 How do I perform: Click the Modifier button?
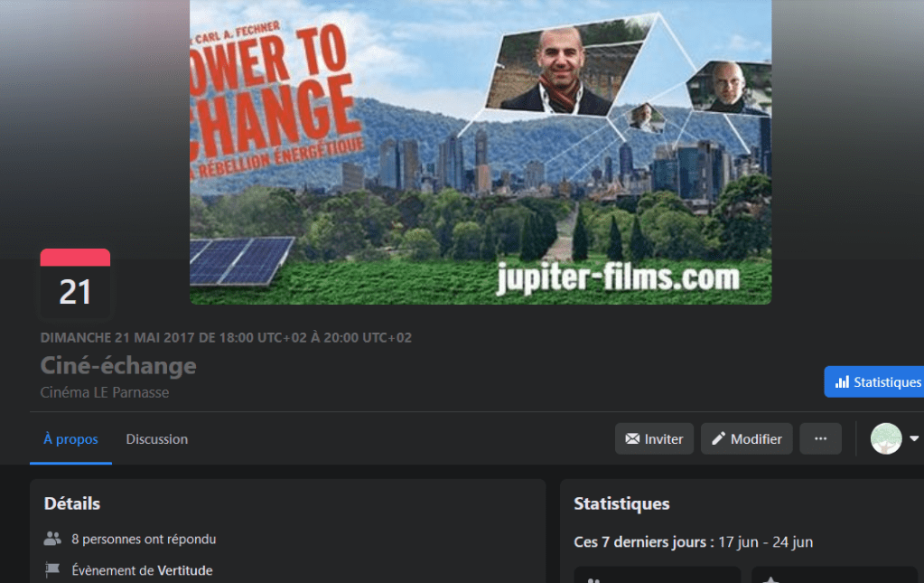point(747,438)
